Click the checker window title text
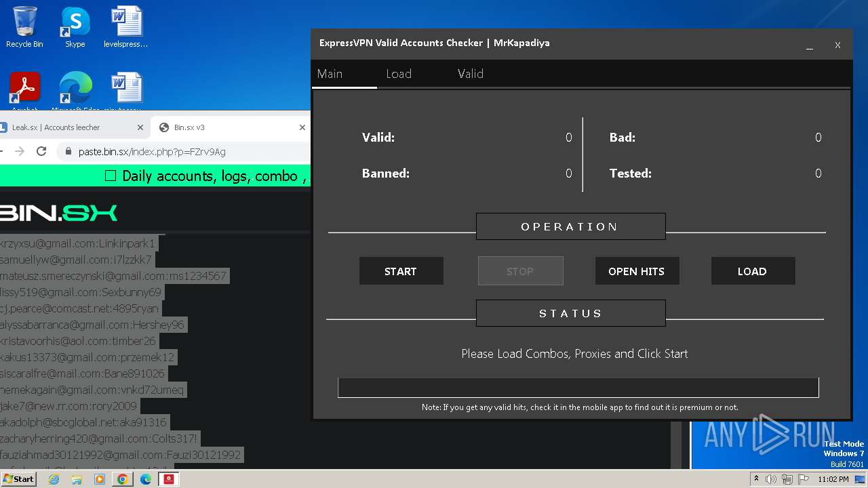Image resolution: width=868 pixels, height=488 pixels. [x=435, y=43]
